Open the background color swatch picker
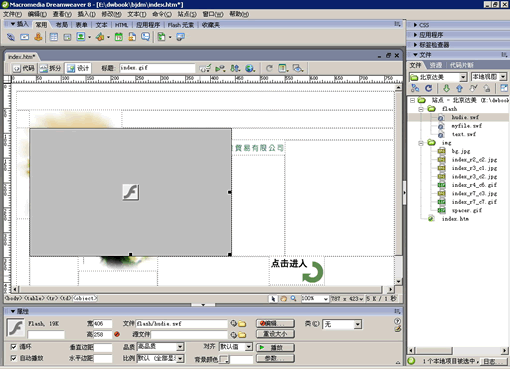 coord(225,359)
